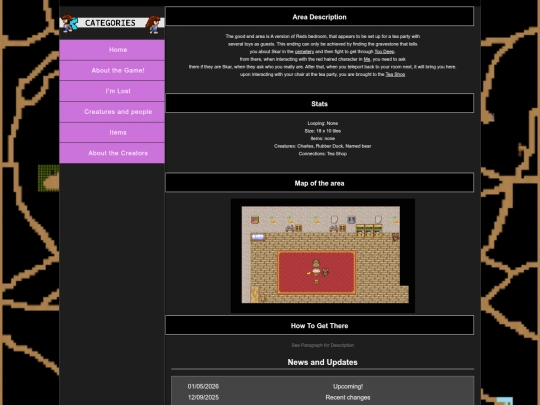This screenshot has height=405, width=540.
Task: Select the Looping: None stat line
Action: tap(323, 123)
